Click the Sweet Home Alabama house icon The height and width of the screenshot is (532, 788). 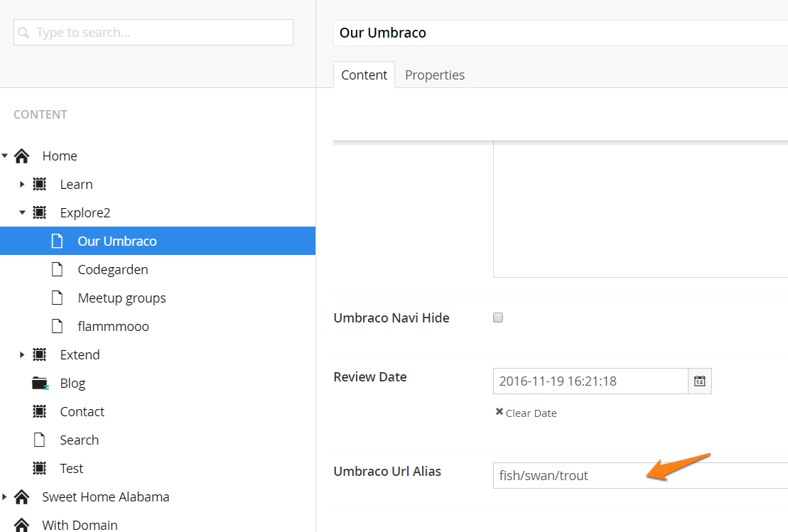pyautogui.click(x=21, y=496)
